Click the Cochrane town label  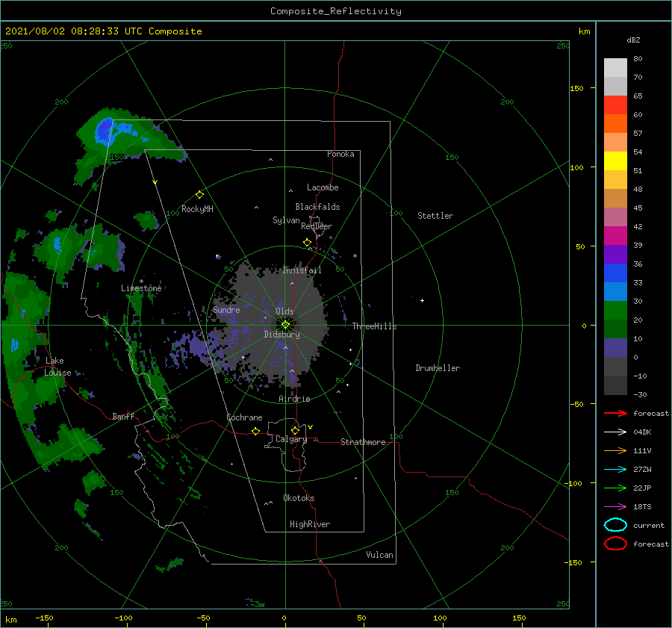[x=244, y=417]
